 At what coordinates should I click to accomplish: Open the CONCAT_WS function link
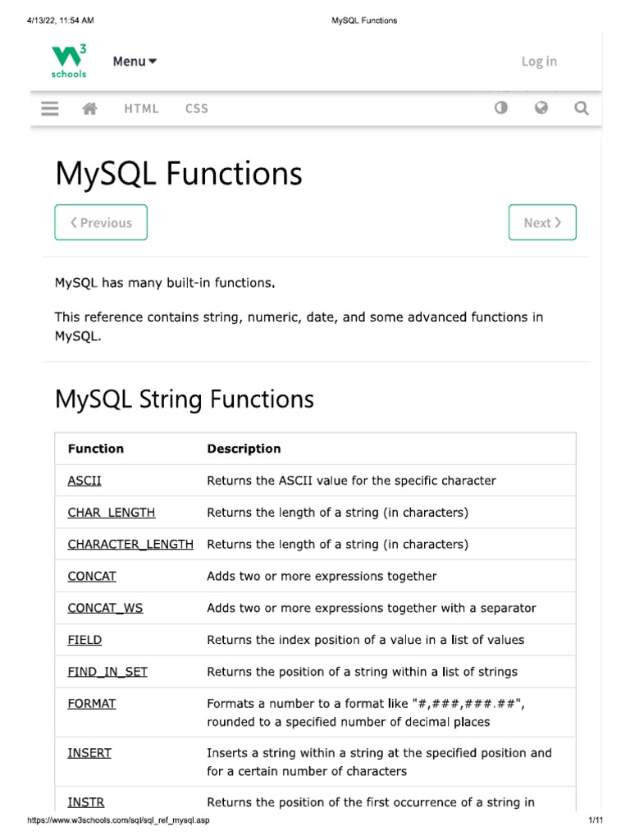tap(105, 609)
